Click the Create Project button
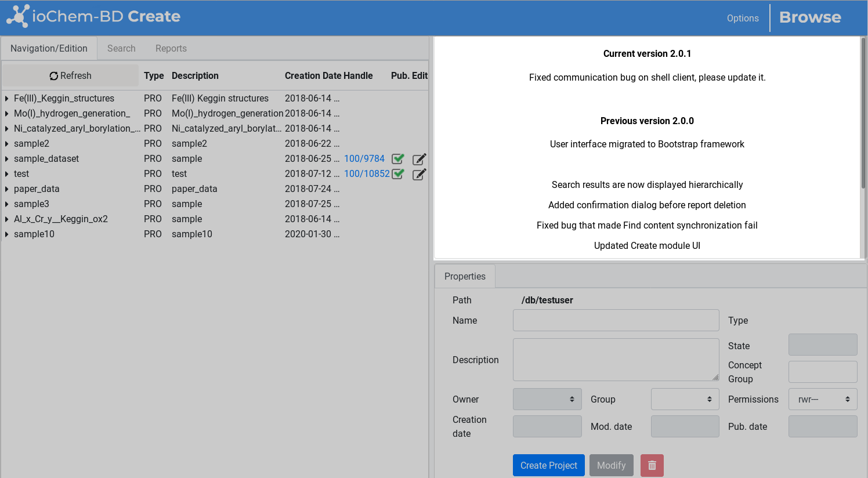Screen dimensions: 868x478 click(x=549, y=465)
